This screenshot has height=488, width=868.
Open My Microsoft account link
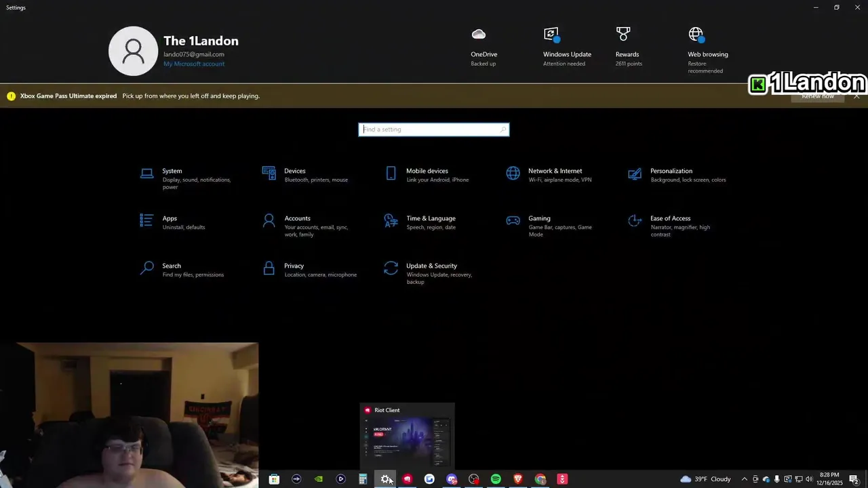tap(194, 64)
